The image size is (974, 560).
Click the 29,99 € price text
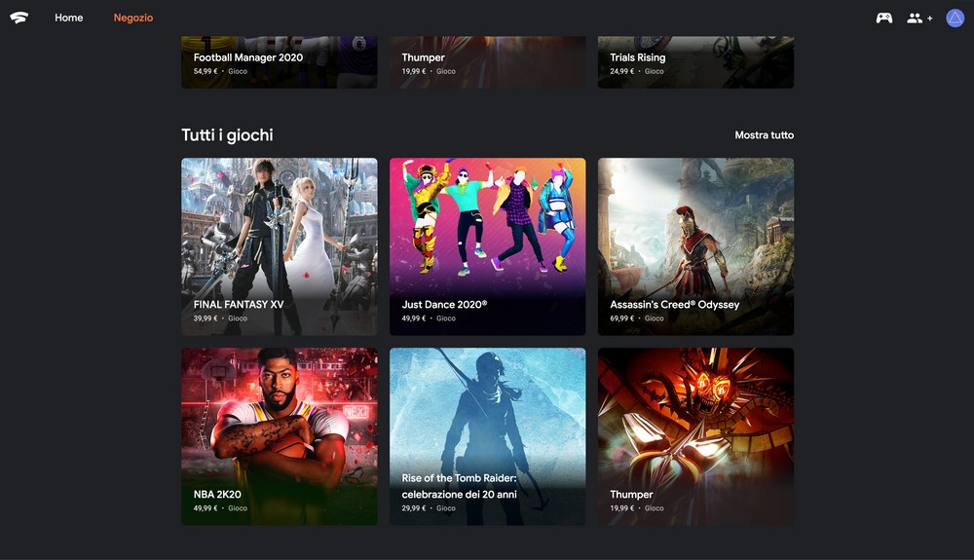(414, 508)
